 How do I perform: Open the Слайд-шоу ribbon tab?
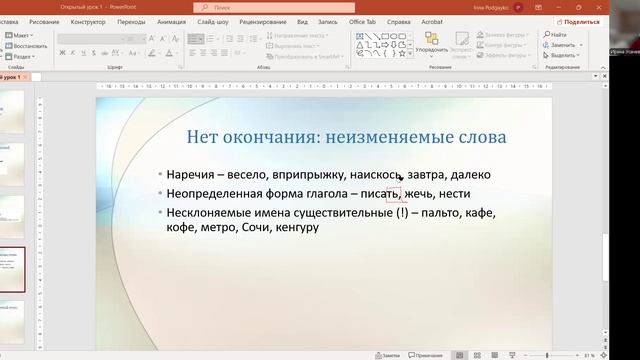(x=213, y=22)
